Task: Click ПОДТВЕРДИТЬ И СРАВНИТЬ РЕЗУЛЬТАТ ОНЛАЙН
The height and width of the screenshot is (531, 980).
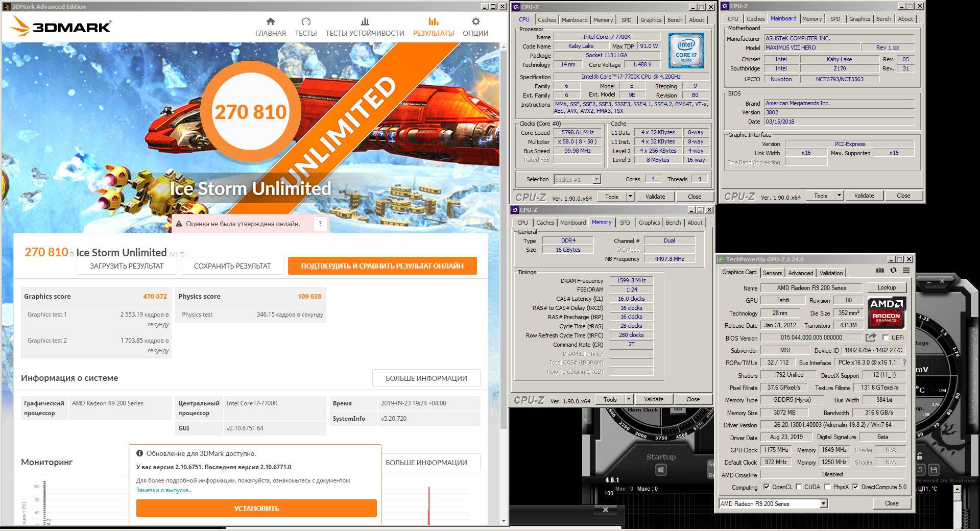Action: [383, 266]
